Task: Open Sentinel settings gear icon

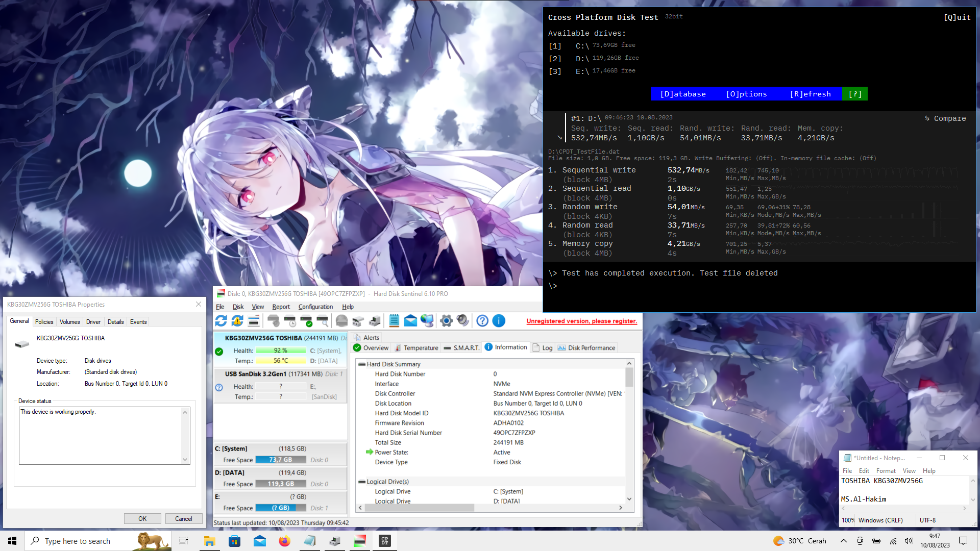Action: [447, 321]
